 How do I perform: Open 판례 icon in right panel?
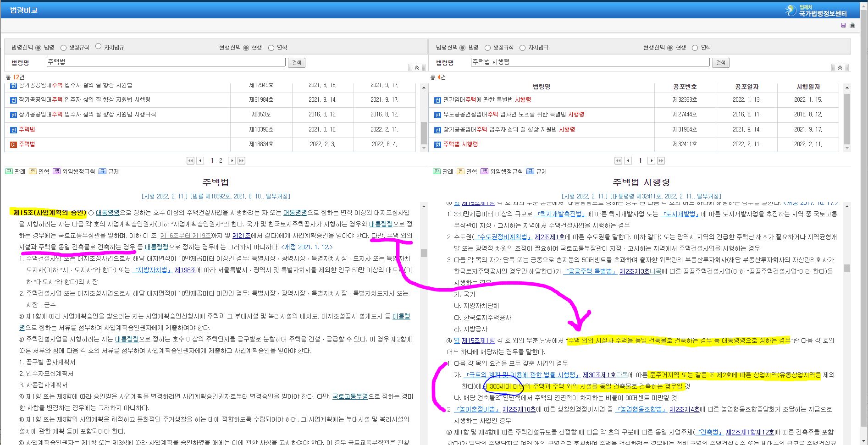coord(437,171)
